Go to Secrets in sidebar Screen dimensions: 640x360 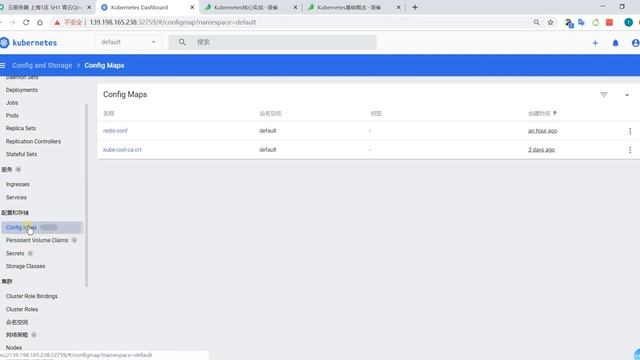click(x=15, y=253)
